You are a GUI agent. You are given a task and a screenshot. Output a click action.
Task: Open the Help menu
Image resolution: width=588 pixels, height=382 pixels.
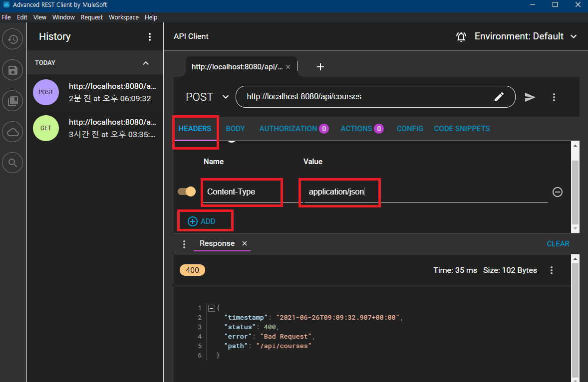[x=151, y=17]
